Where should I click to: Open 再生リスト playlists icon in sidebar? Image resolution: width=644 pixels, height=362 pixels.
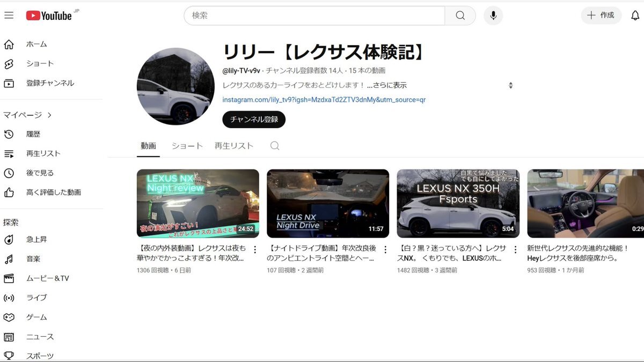pos(9,153)
